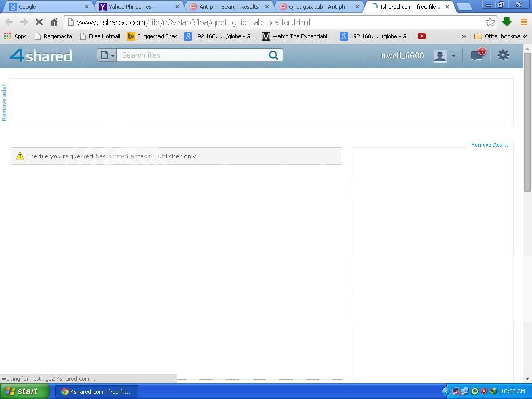Stop loading the page
The image size is (532, 399).
coord(39,22)
